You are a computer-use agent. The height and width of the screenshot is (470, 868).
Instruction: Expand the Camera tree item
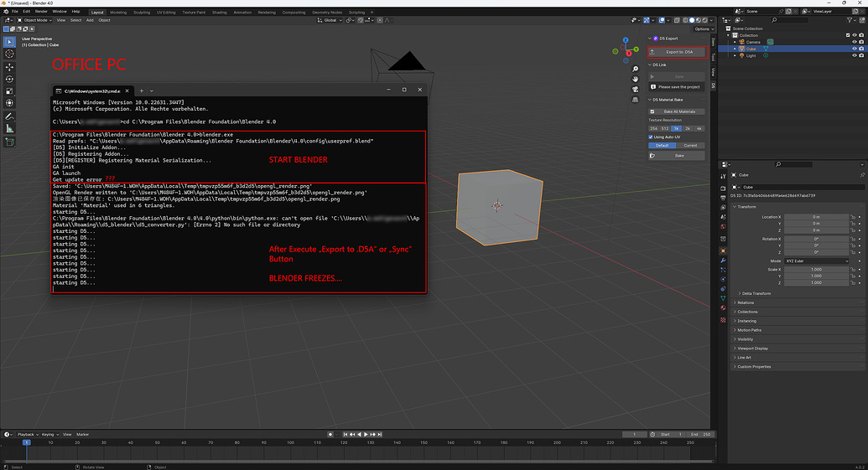click(735, 42)
